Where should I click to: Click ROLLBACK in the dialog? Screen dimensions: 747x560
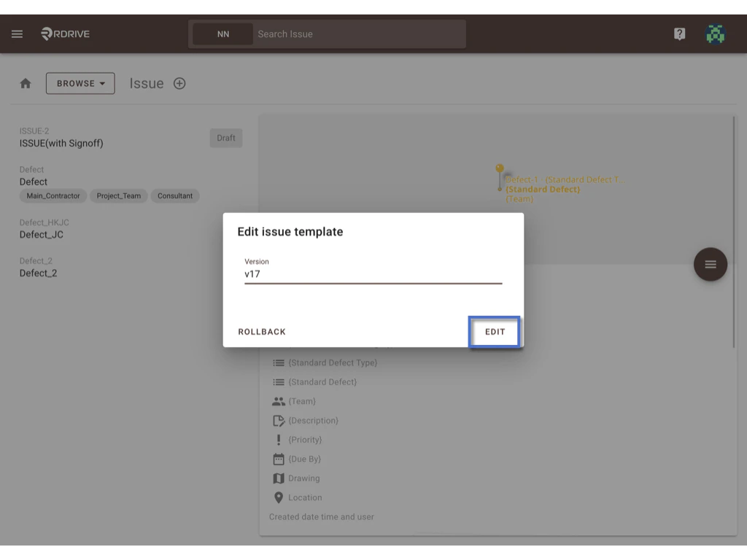pos(261,332)
